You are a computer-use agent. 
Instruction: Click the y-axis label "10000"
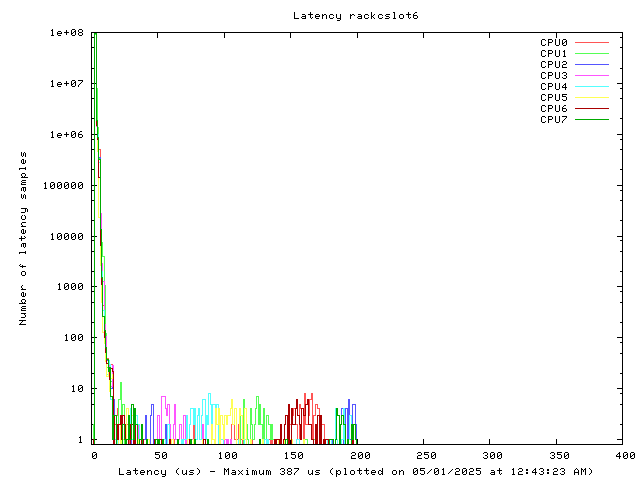(x=67, y=237)
